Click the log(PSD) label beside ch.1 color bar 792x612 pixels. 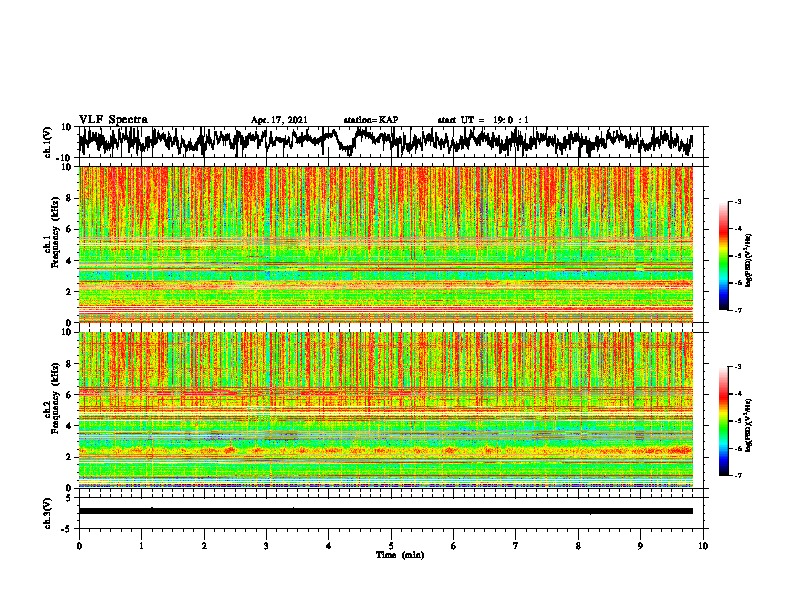[x=748, y=260]
